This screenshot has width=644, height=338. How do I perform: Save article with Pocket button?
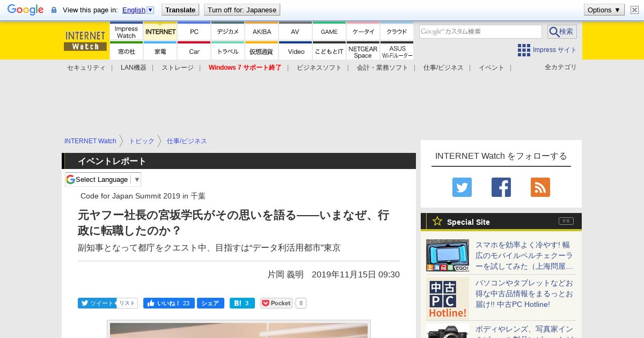click(x=276, y=303)
